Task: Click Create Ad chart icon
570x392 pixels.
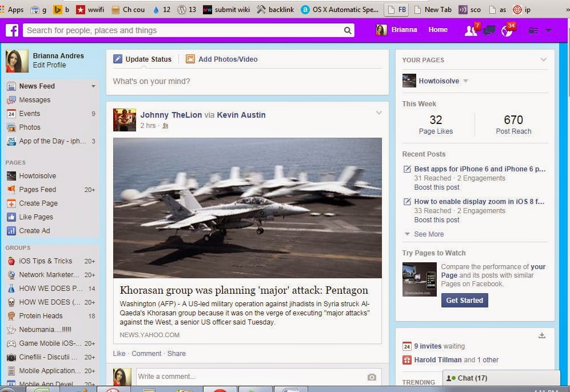Action: 11,231
